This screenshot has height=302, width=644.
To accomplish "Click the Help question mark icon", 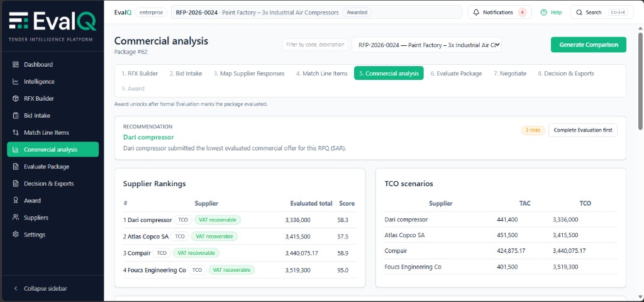I will (x=544, y=13).
